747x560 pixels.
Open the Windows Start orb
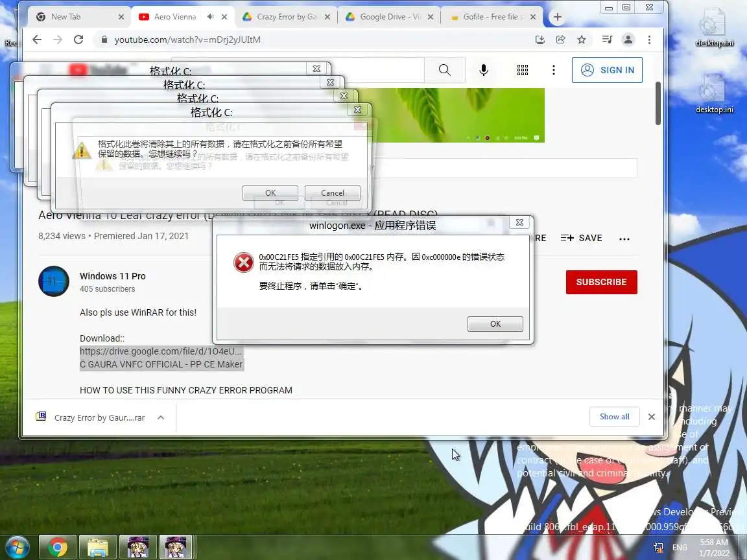tap(17, 547)
